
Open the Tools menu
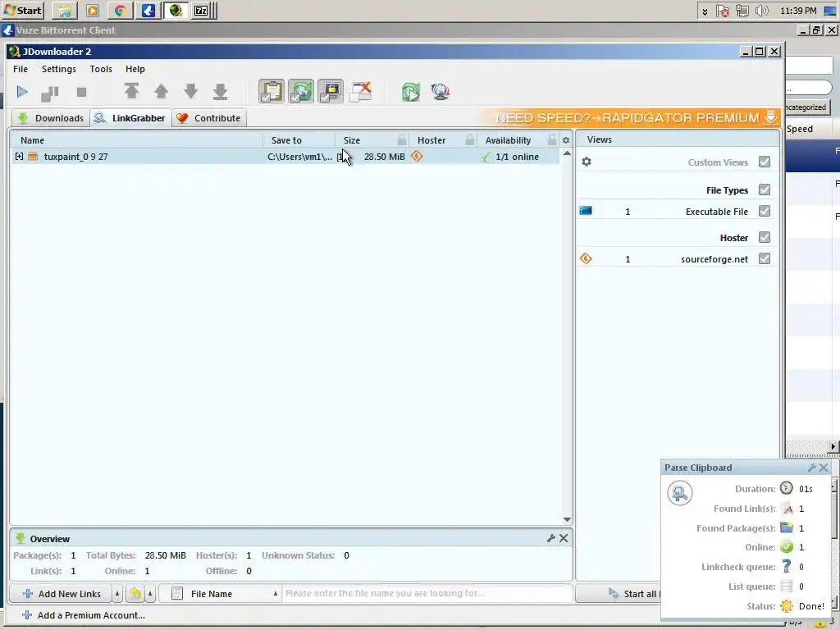[x=101, y=69]
